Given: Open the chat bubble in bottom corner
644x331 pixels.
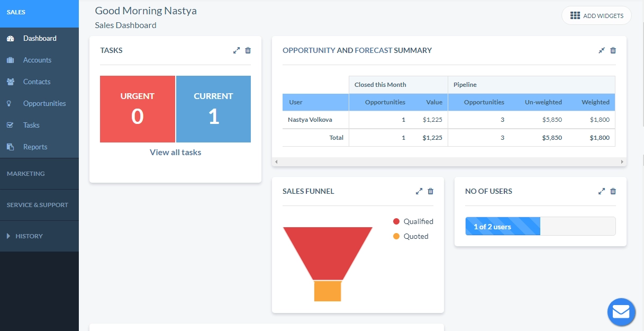Looking at the screenshot, I should [x=621, y=312].
